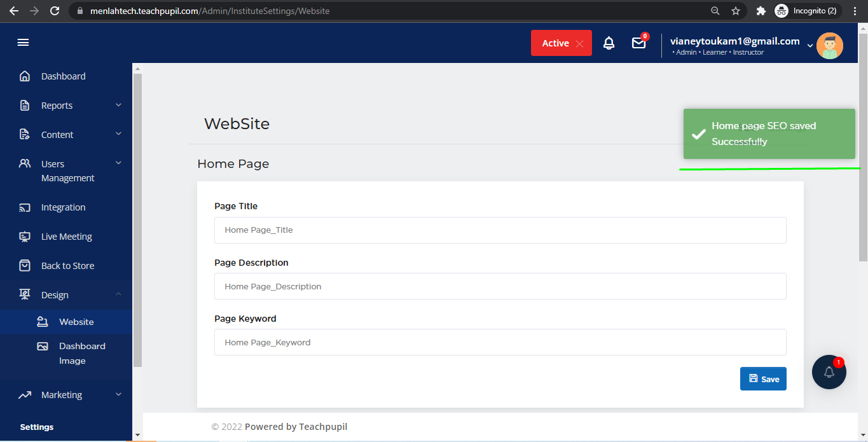The height and width of the screenshot is (442, 868).
Task: Open Live Meeting from sidebar
Action: (x=66, y=237)
